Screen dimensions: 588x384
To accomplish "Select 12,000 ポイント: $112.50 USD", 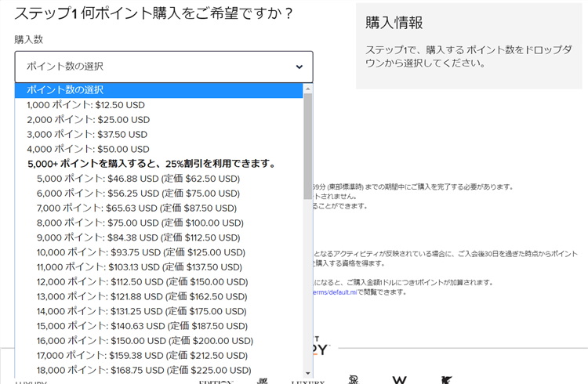I will tap(142, 282).
